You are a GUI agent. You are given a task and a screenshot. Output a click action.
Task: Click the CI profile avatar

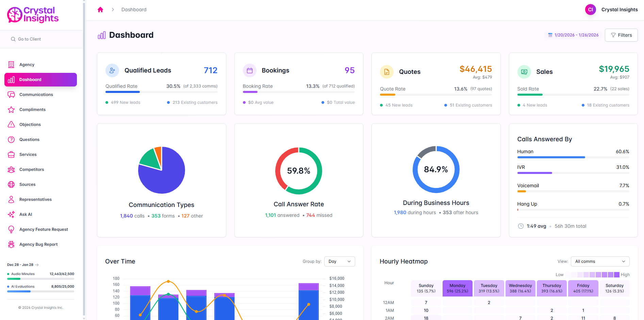[590, 9]
